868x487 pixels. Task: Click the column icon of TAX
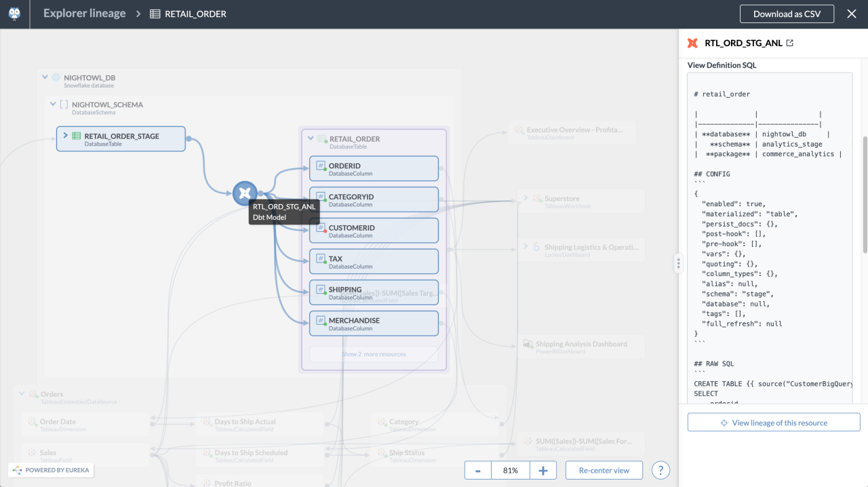pos(321,258)
